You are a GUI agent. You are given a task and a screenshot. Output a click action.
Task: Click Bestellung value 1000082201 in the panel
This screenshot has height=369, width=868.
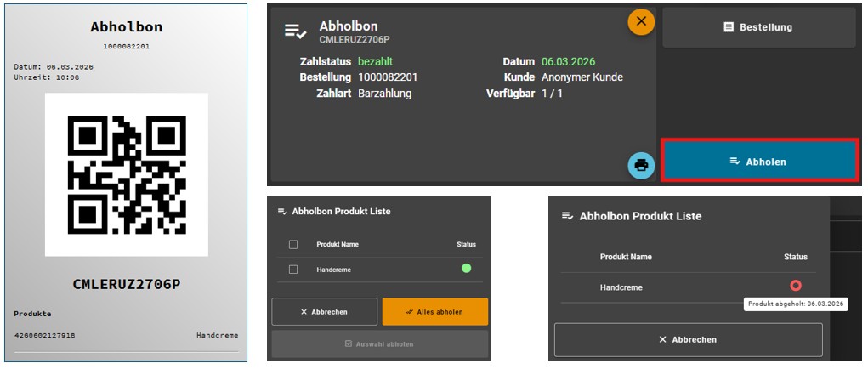(388, 77)
